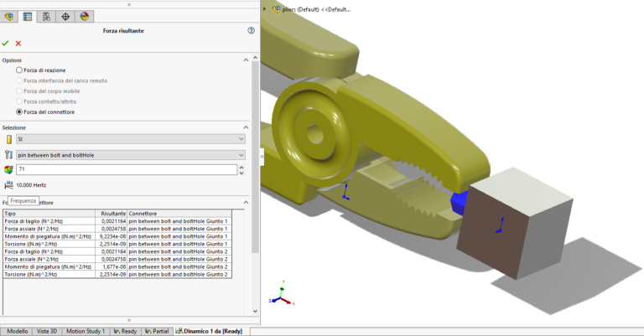
Task: Open the help question mark icon
Action: pos(251,30)
